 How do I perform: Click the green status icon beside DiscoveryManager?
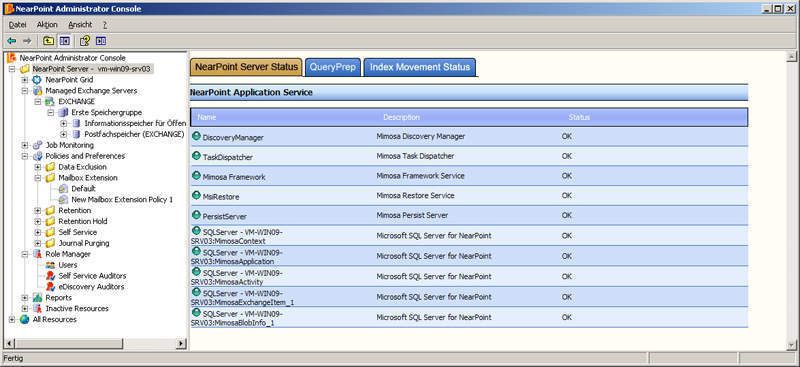click(196, 136)
